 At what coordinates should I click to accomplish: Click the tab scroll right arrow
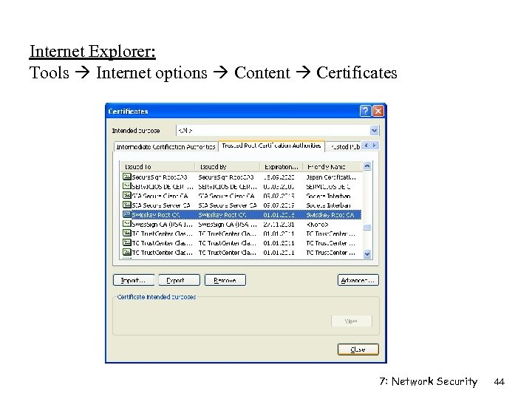tap(374, 146)
